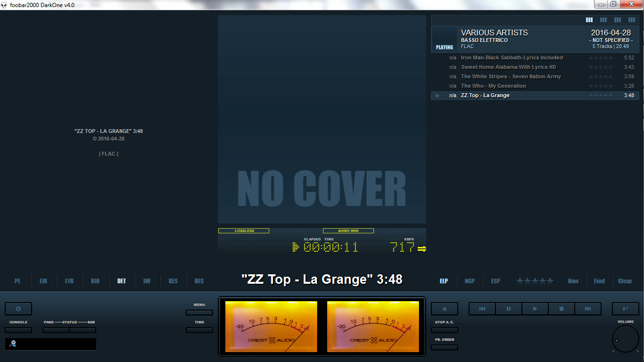Viewport: 644px width, 362px height.
Task: Hit the play icon button
Action: [x=535, y=309]
